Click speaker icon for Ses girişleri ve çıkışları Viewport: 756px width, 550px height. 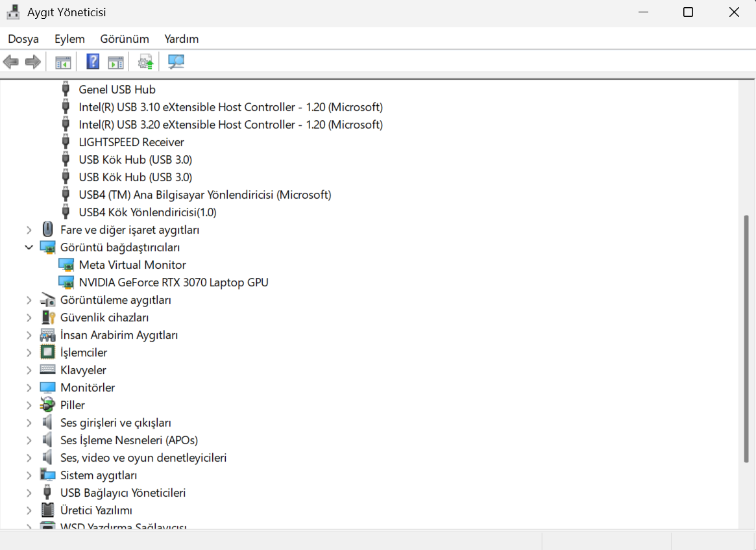[47, 422]
